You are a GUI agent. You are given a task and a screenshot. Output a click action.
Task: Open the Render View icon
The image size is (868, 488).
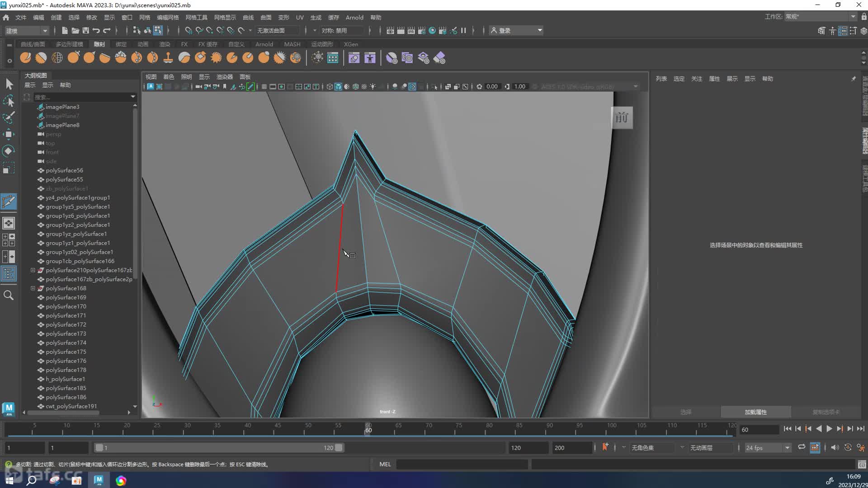390,30
